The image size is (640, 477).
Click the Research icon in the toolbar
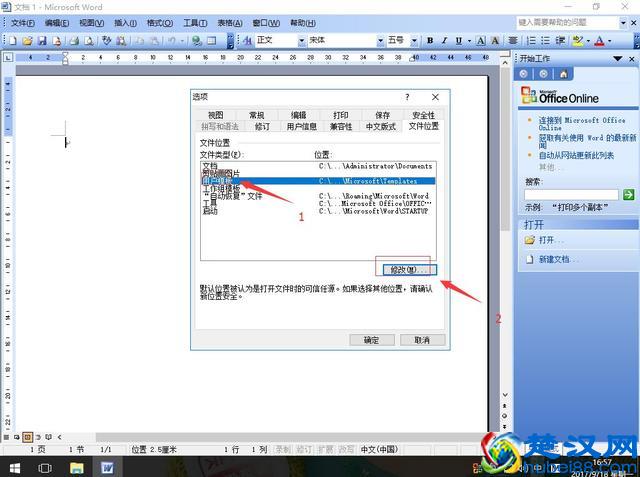pyautogui.click(x=121, y=40)
